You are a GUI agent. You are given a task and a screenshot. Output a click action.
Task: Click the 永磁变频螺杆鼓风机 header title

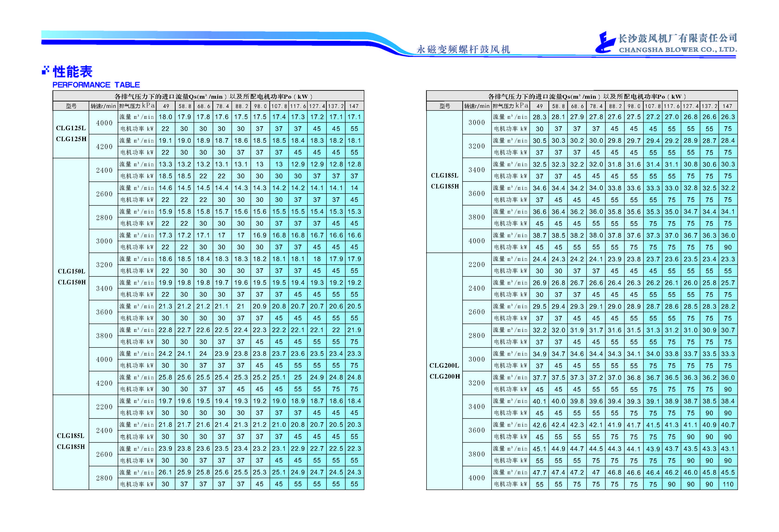click(463, 50)
